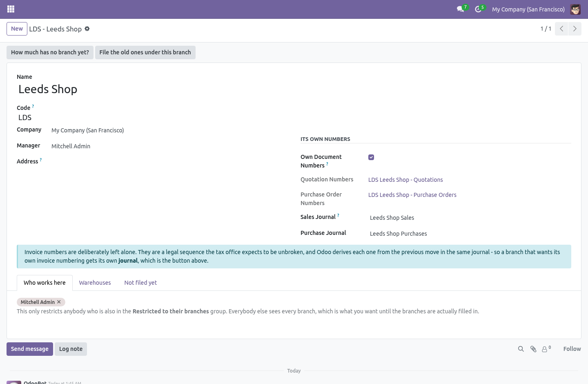This screenshot has width=588, height=384.
Task: Search messages in the chatter
Action: [521, 349]
